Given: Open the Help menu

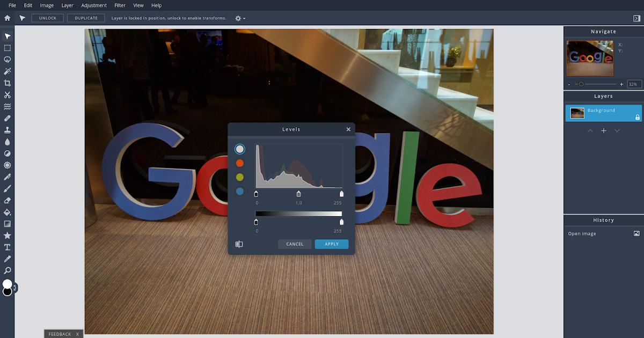Looking at the screenshot, I should [x=156, y=5].
